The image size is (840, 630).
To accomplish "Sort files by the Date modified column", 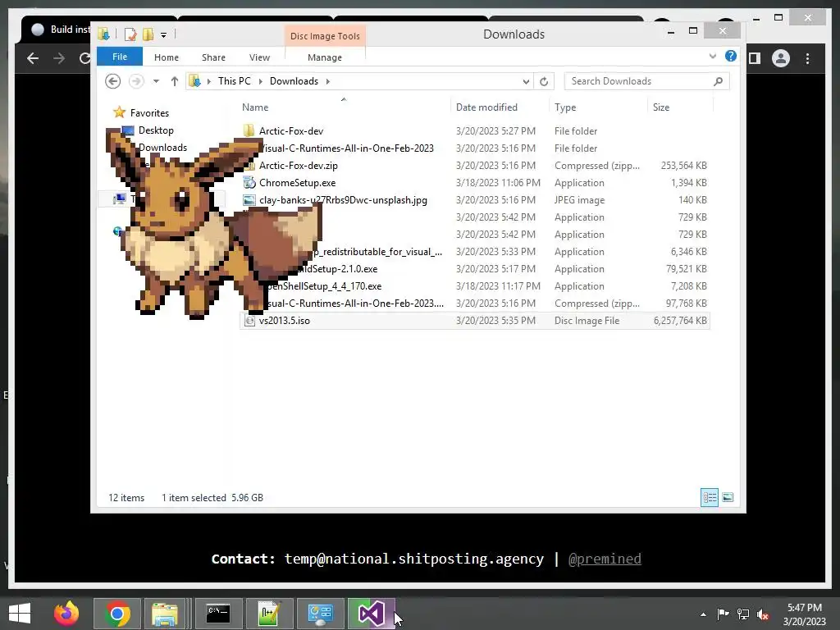I will point(486,107).
